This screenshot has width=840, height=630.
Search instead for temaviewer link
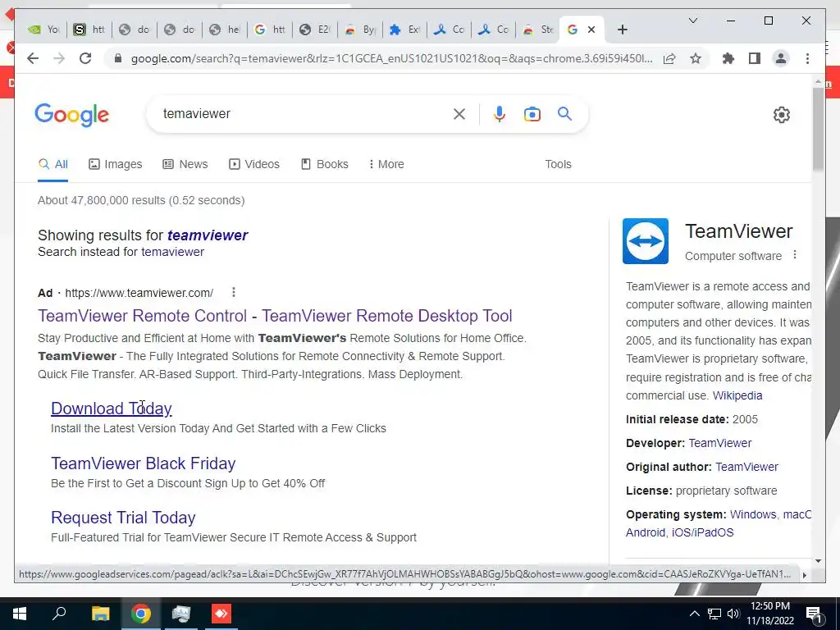(172, 252)
